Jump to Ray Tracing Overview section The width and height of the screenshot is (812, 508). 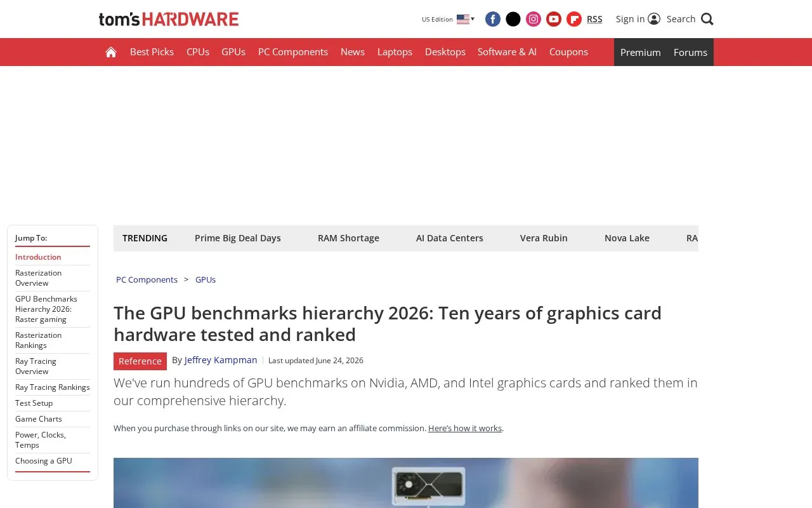click(36, 366)
